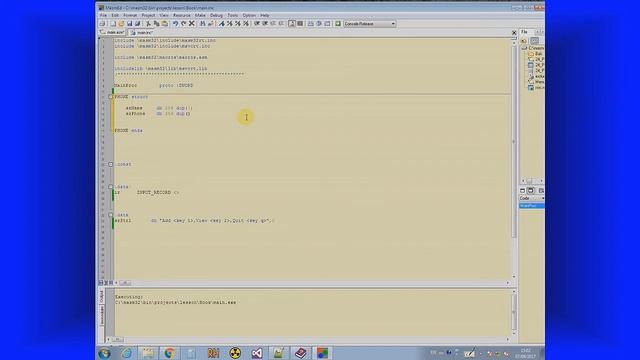Click the MainProc proto line

tap(153, 86)
